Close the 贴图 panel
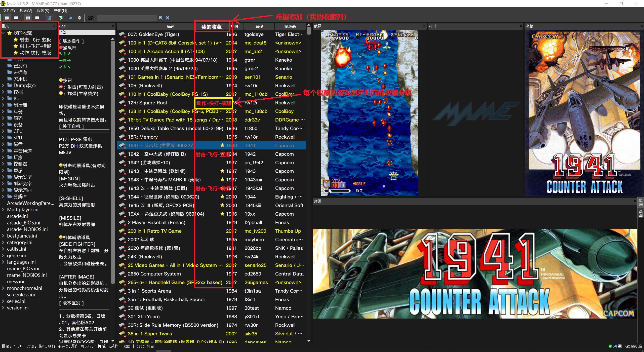The height and width of the screenshot is (352, 644). pos(635,201)
